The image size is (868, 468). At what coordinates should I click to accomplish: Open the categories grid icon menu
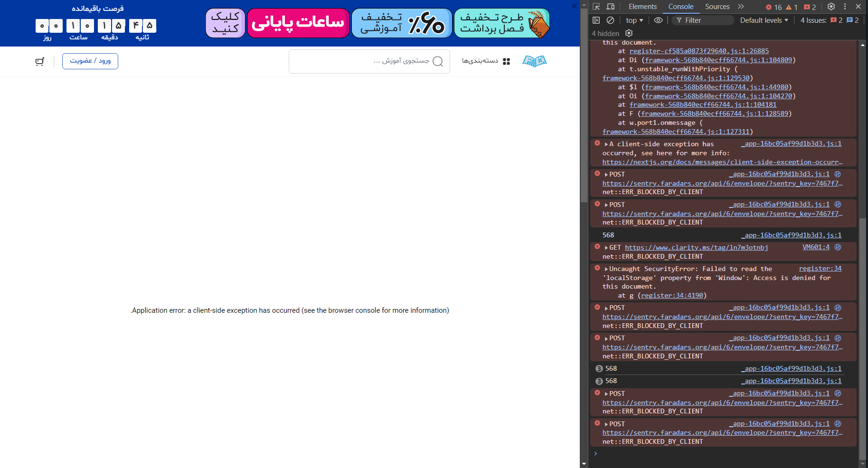[x=506, y=61]
